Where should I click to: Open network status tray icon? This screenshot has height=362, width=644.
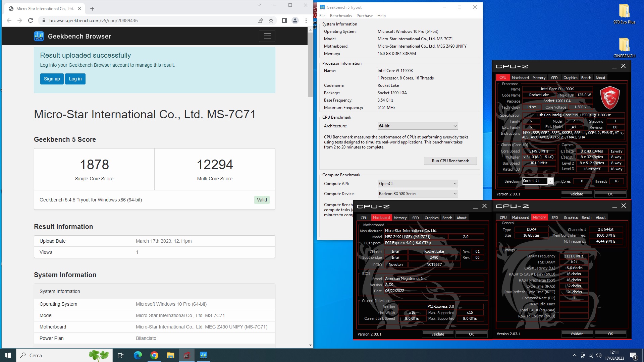click(591, 355)
